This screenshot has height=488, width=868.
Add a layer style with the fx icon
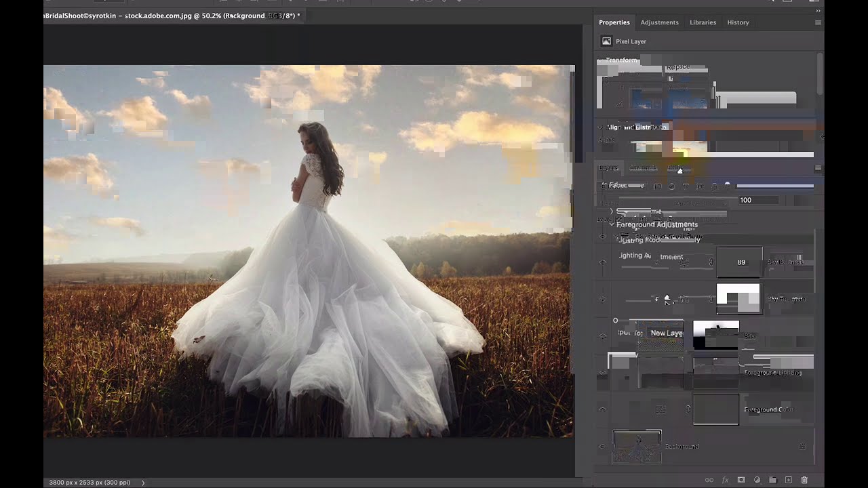coord(725,479)
